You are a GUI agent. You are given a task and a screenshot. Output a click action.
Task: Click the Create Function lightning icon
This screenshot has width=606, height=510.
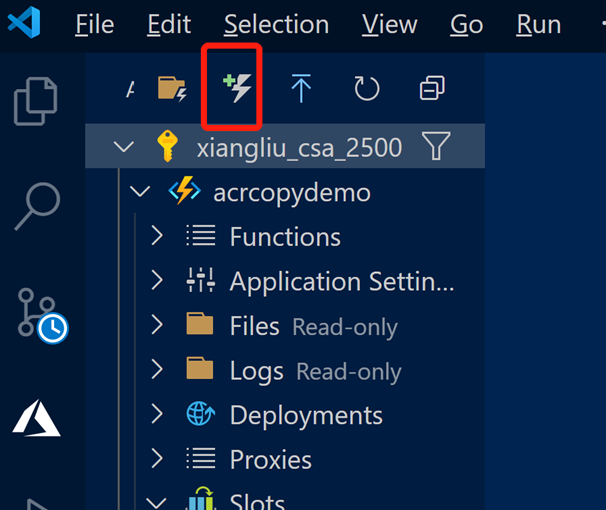click(x=237, y=88)
